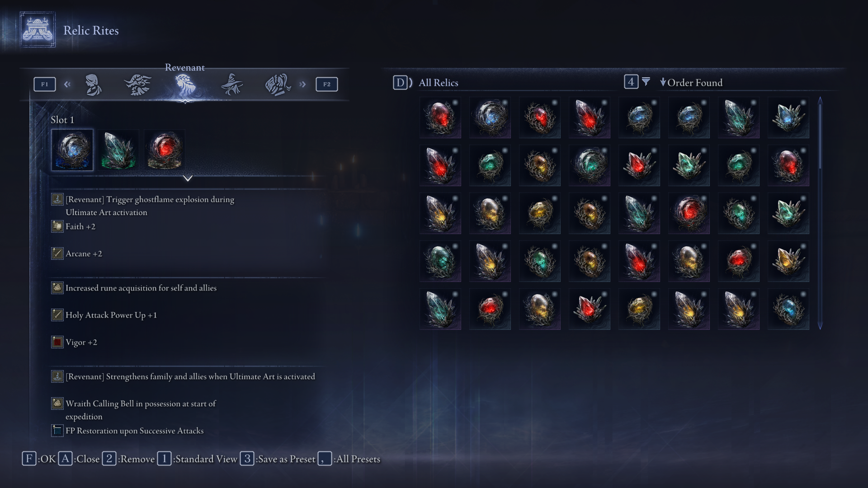Select the red orb relic in Slot 1
The height and width of the screenshot is (488, 868).
pyautogui.click(x=165, y=150)
